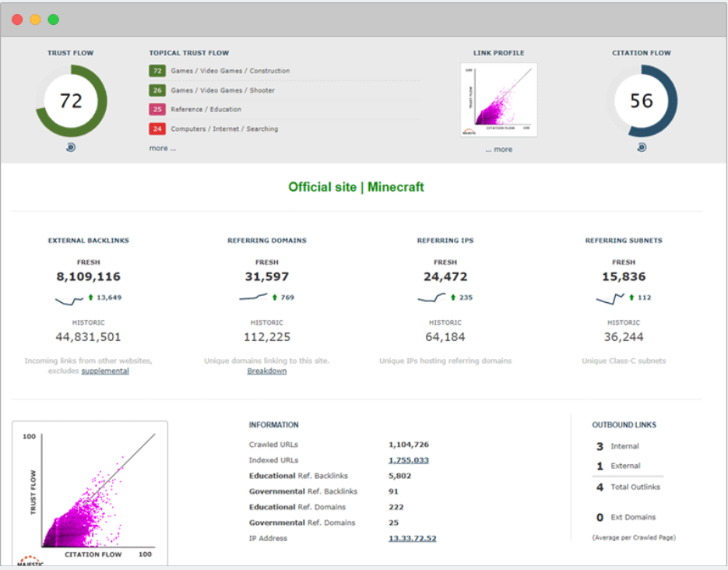This screenshot has width=728, height=570.
Task: Expand more under Link Profile chart
Action: pos(499,150)
